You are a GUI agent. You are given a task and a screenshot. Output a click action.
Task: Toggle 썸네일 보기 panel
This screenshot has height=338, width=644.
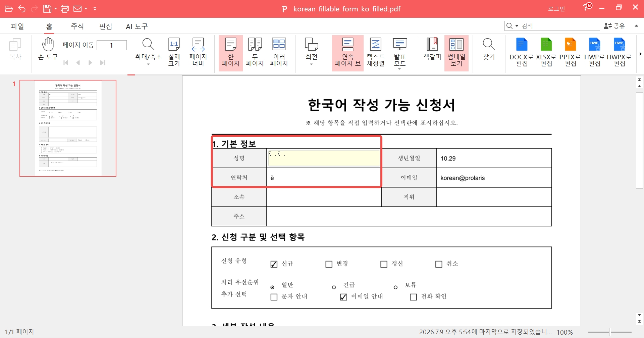[x=457, y=53]
